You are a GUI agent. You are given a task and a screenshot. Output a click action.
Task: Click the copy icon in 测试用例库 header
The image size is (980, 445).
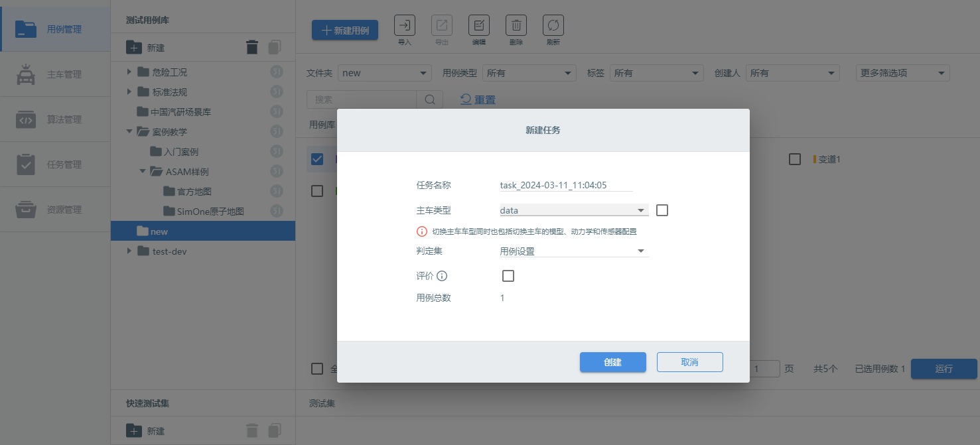click(275, 47)
